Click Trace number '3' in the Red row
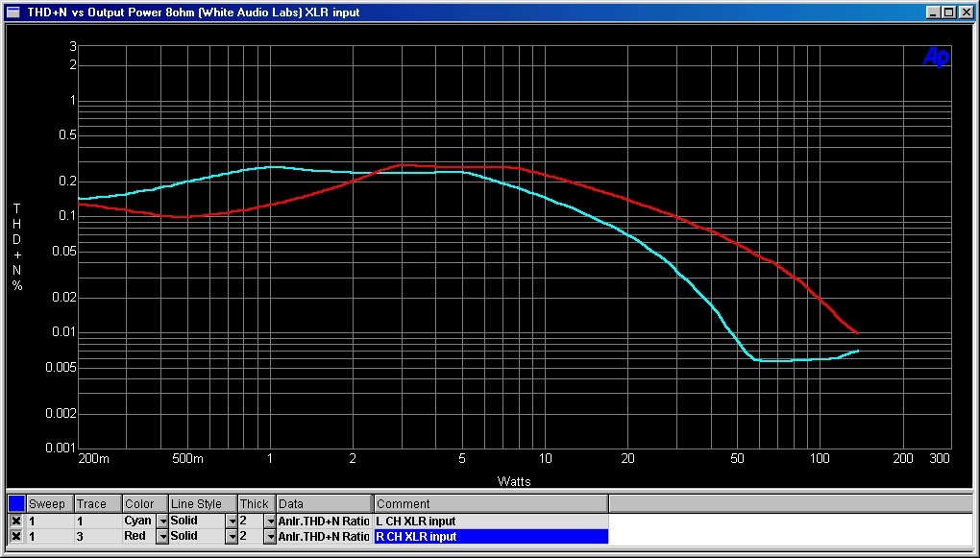Screen dimensions: 980x558 (x=98, y=536)
